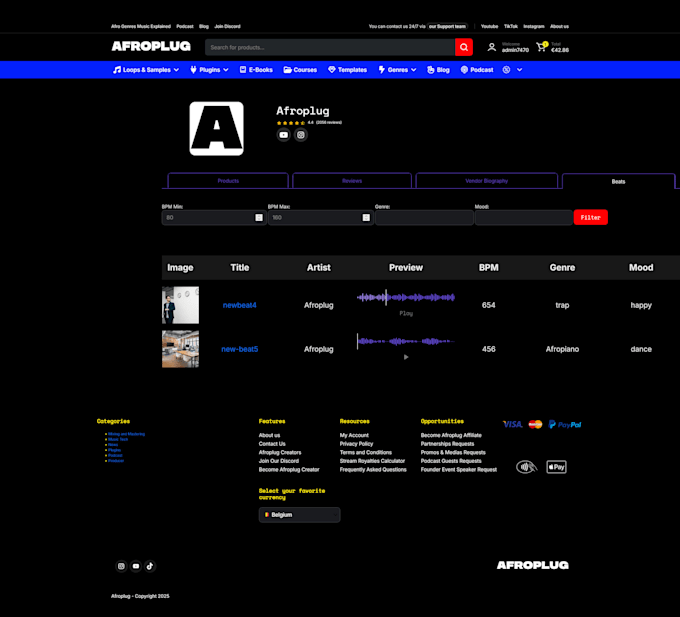The height and width of the screenshot is (617, 680).
Task: Expand Loops & Samples menu
Action: 146,70
